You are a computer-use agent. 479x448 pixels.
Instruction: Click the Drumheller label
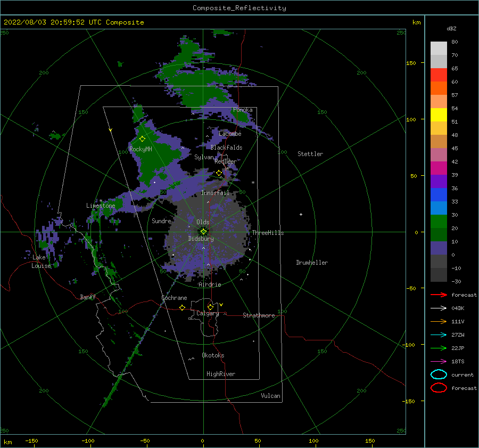click(x=312, y=263)
